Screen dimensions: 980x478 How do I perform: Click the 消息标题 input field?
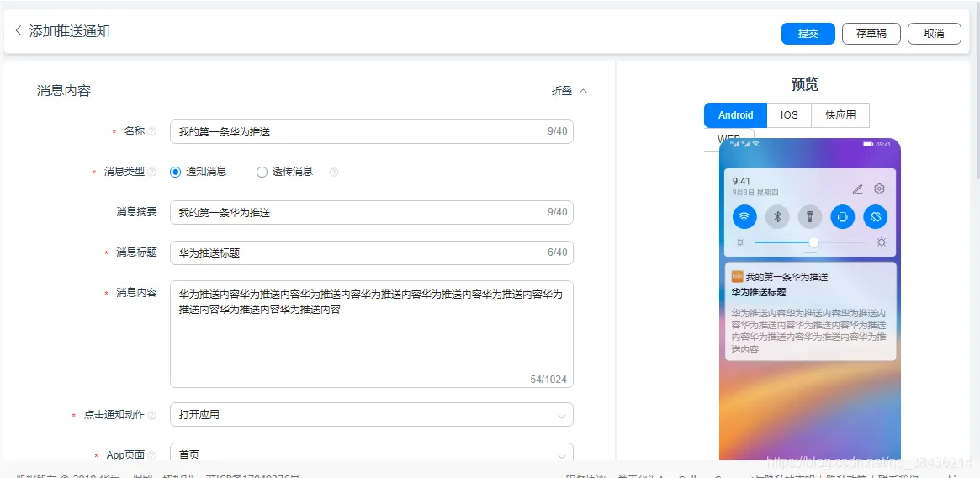click(371, 252)
